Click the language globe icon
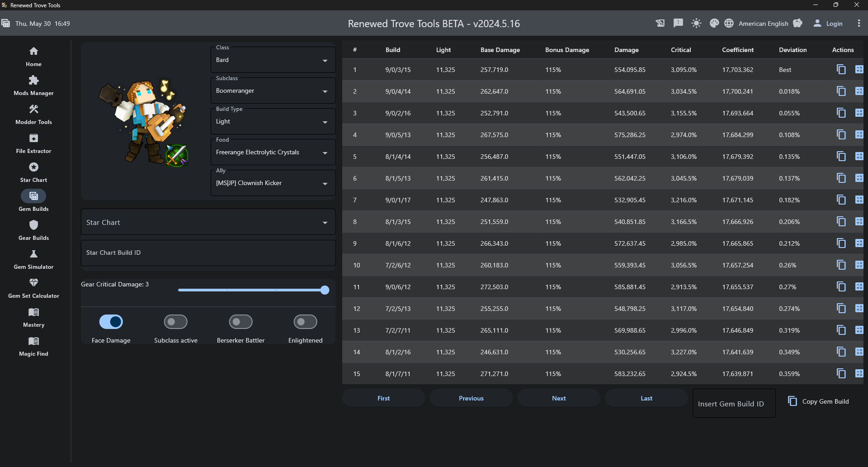Viewport: 868px width, 467px height. (729, 24)
